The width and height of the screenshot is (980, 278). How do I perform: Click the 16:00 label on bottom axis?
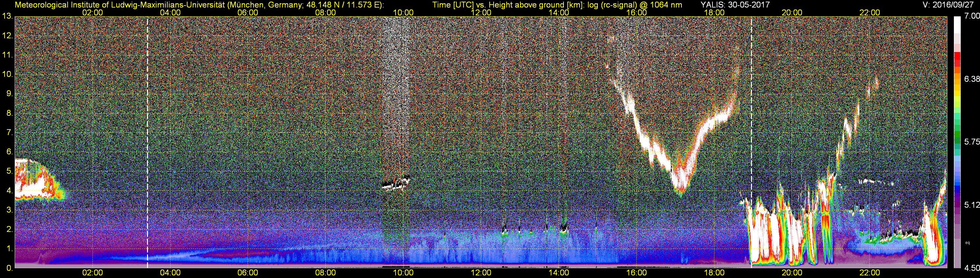[636, 273]
